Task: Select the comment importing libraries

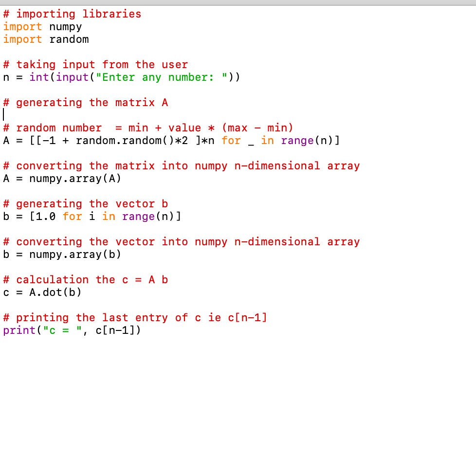Action: point(72,14)
